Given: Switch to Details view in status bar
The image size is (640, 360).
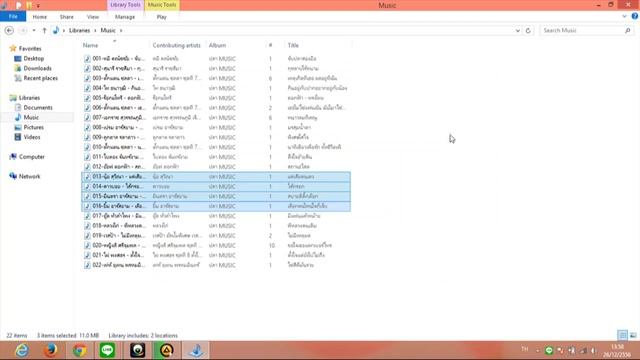Looking at the screenshot, I should tap(622, 335).
